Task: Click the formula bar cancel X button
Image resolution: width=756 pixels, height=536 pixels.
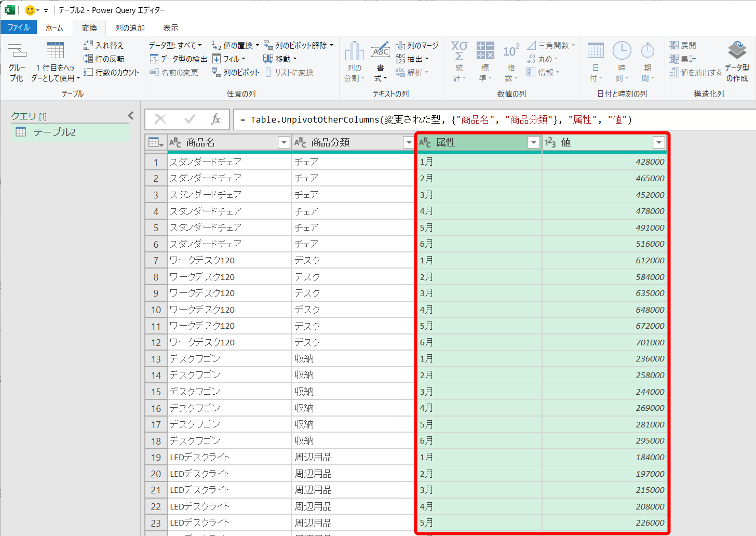Action: point(160,119)
